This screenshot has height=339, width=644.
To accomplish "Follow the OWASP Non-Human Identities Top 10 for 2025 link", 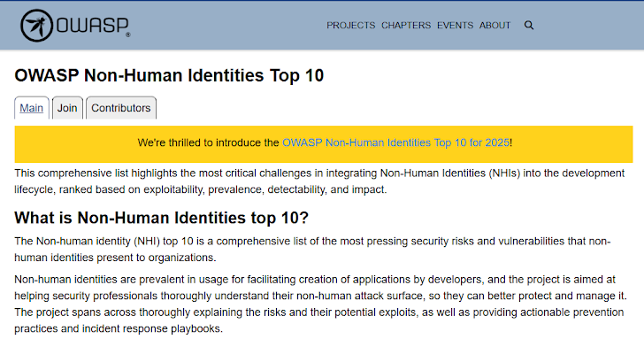I will click(396, 143).
